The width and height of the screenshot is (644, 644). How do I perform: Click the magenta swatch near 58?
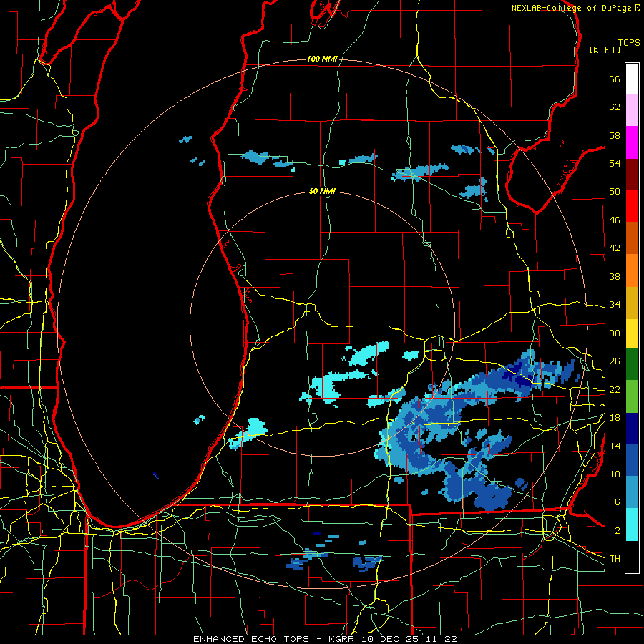coord(632,142)
